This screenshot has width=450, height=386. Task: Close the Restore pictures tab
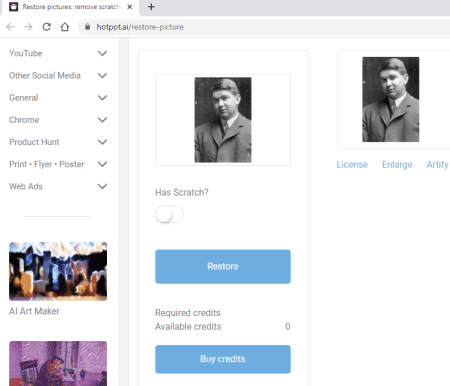[x=130, y=7]
